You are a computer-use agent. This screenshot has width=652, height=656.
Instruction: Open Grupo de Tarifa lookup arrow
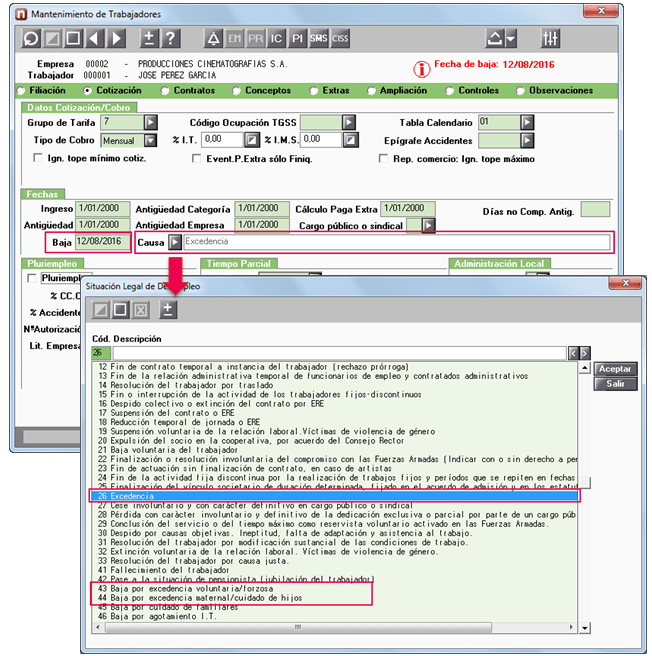(x=150, y=123)
